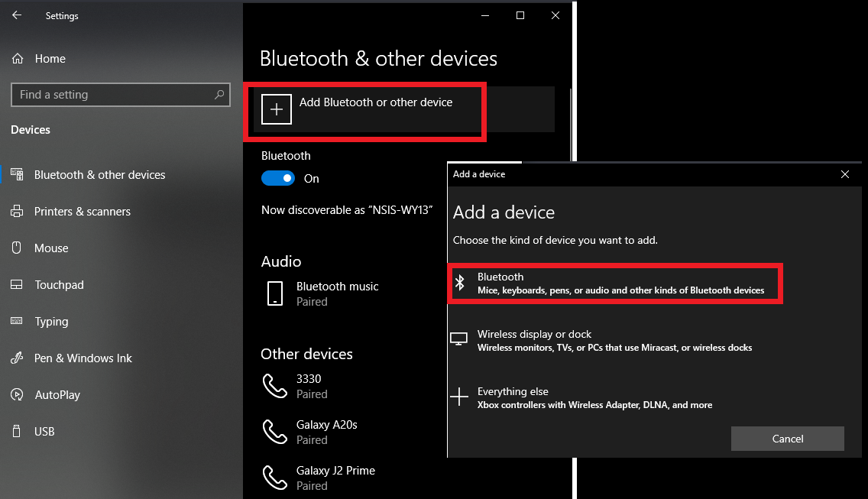868x499 pixels.
Task: Click the Bluetooth & other devices sidebar icon
Action: point(17,175)
